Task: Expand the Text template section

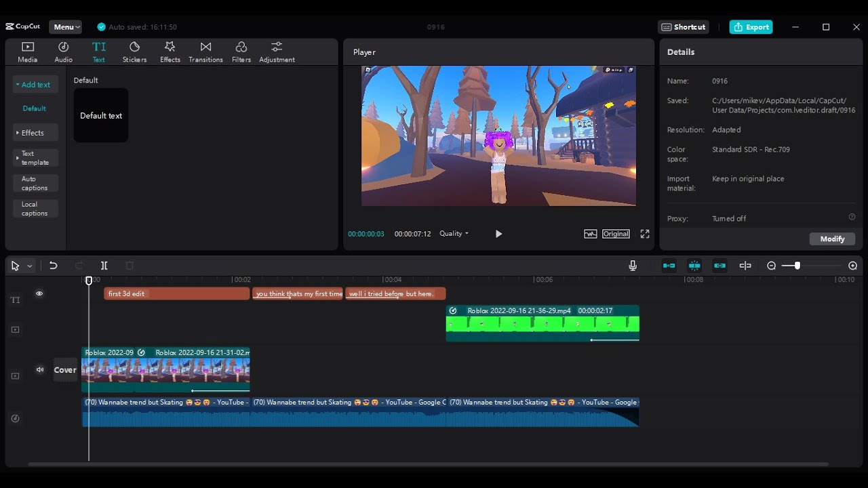Action: (35, 158)
